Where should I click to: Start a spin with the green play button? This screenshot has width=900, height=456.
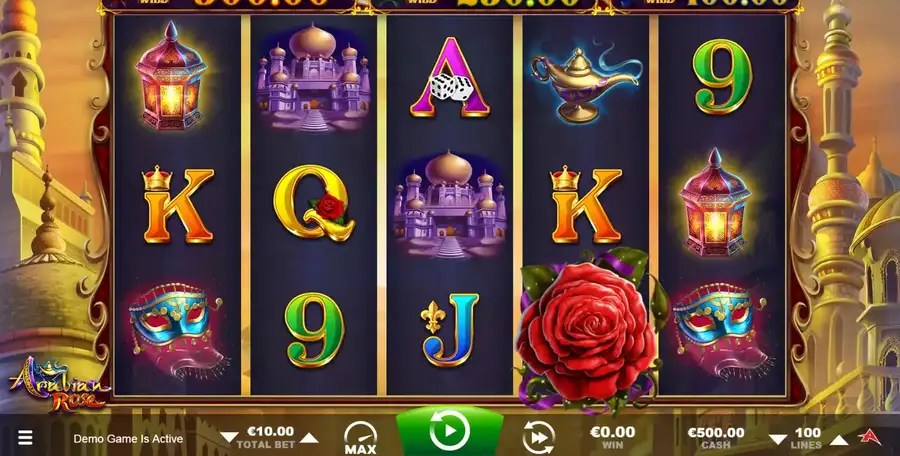(x=449, y=430)
